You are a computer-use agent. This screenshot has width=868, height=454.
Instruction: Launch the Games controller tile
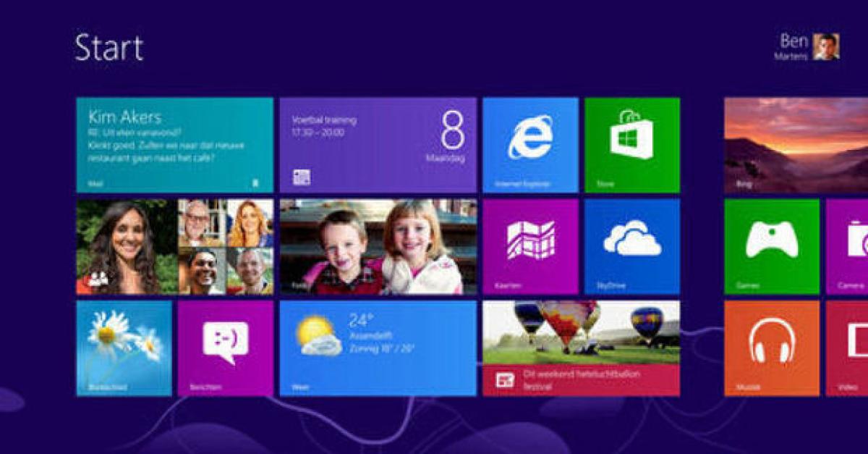772,247
